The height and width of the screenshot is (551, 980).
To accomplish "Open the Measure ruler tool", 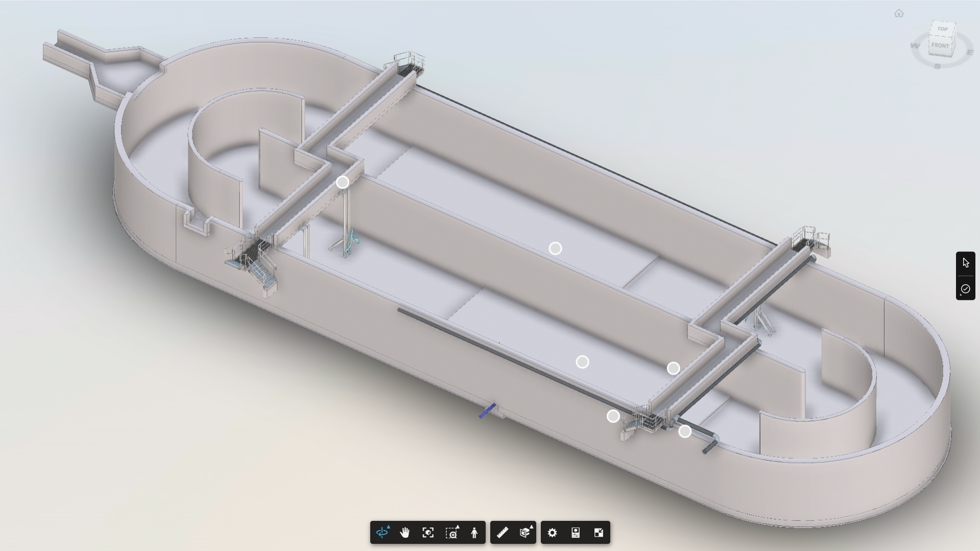I will tap(503, 533).
